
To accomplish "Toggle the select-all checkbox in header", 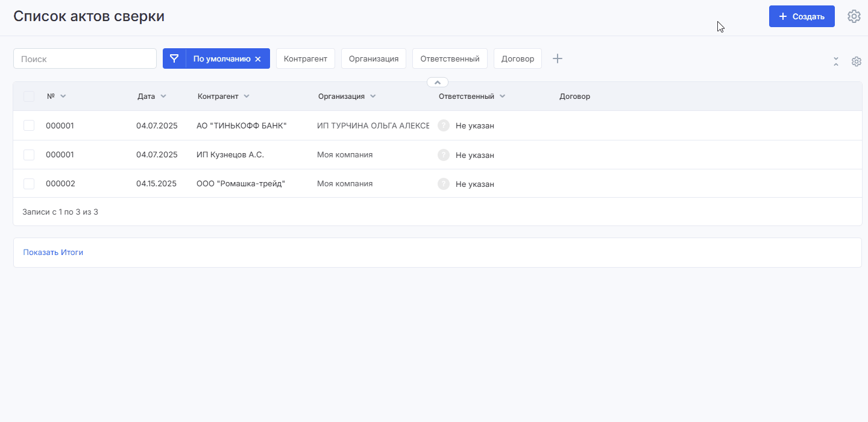I will (29, 96).
